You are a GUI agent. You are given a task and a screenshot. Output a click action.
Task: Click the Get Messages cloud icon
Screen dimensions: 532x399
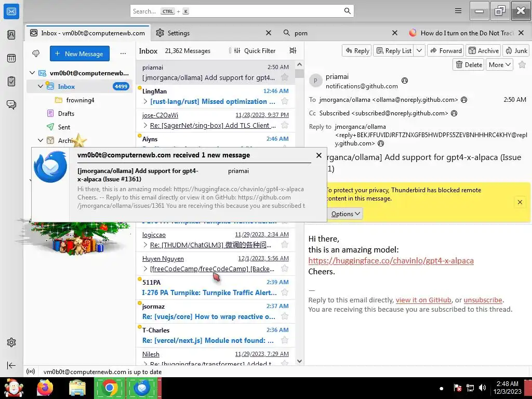pyautogui.click(x=36, y=54)
